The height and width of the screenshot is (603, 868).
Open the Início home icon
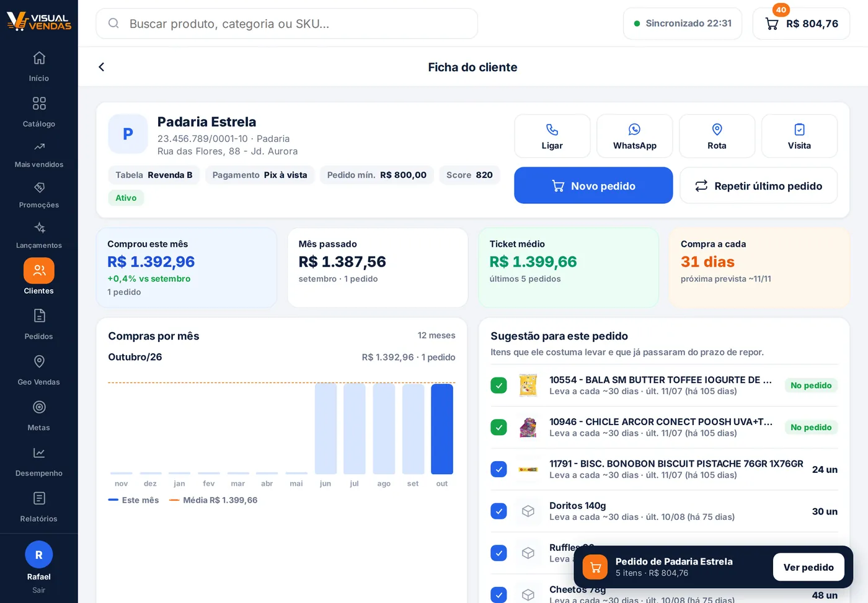pyautogui.click(x=39, y=58)
